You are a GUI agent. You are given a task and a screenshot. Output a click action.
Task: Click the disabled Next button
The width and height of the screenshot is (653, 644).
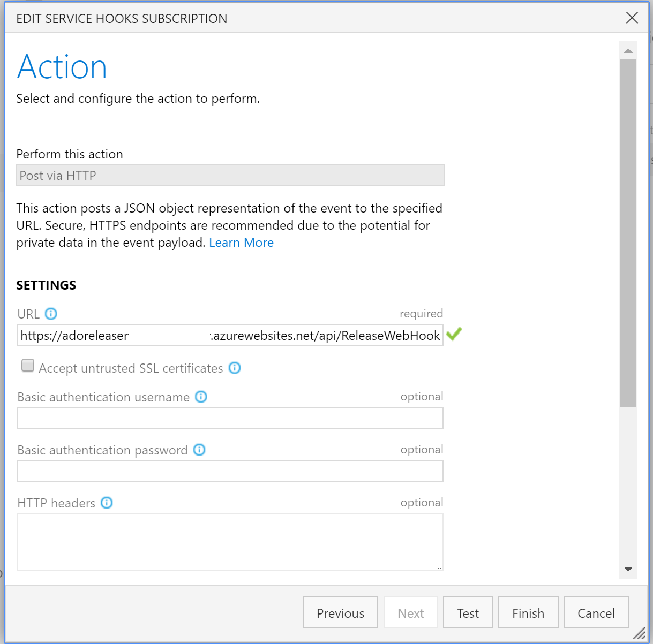[x=410, y=612]
